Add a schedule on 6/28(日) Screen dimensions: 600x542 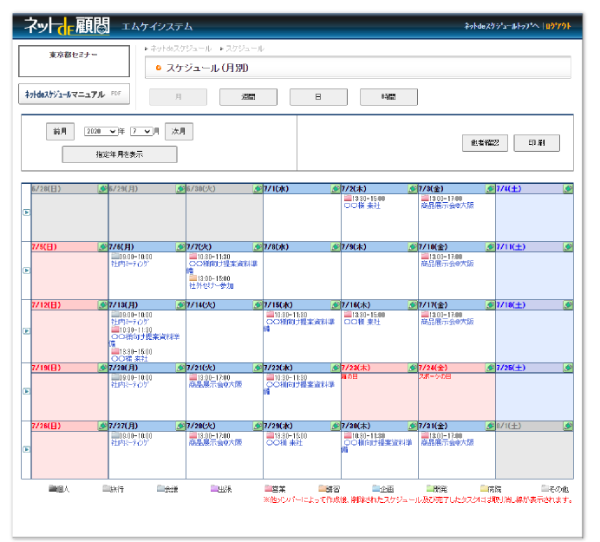click(x=103, y=189)
